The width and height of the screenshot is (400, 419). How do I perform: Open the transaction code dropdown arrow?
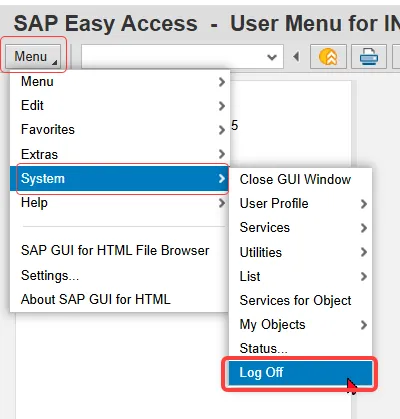pos(272,57)
